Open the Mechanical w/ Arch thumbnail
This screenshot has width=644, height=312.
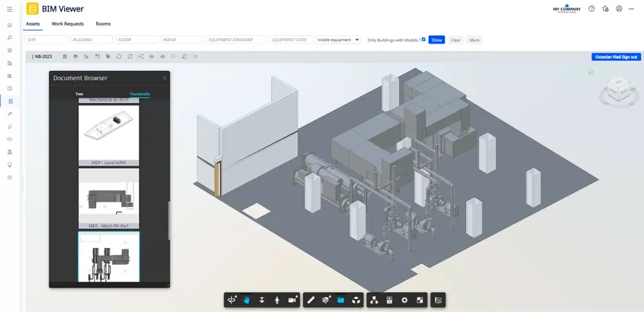[109, 100]
